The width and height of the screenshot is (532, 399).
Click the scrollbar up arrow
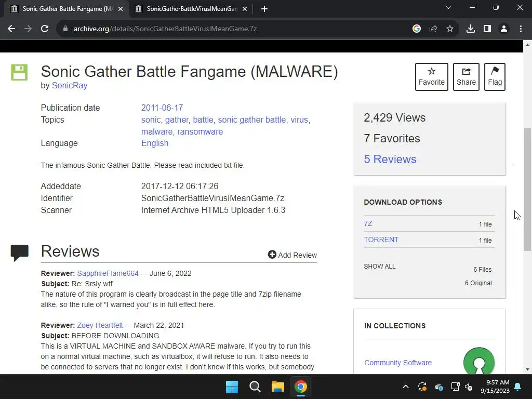coord(527,45)
